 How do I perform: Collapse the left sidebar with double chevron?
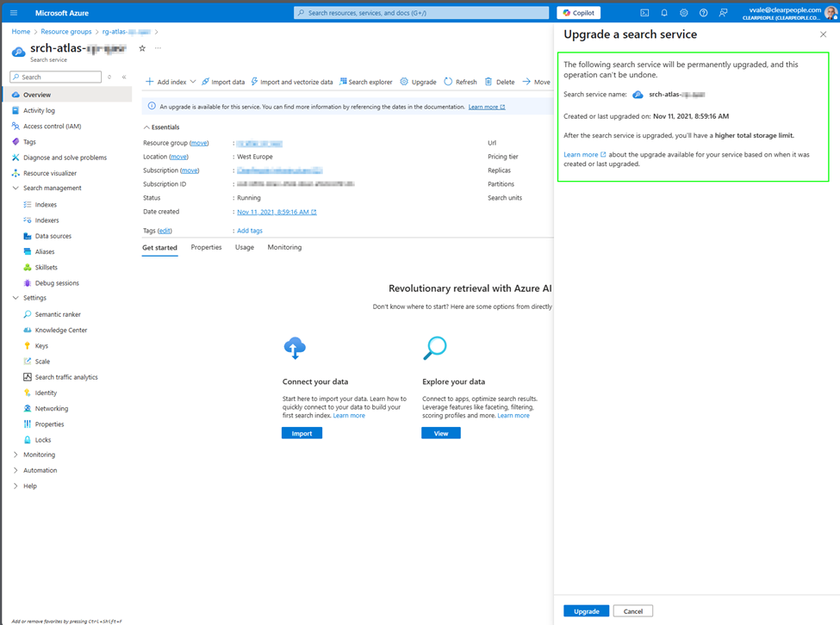point(124,77)
